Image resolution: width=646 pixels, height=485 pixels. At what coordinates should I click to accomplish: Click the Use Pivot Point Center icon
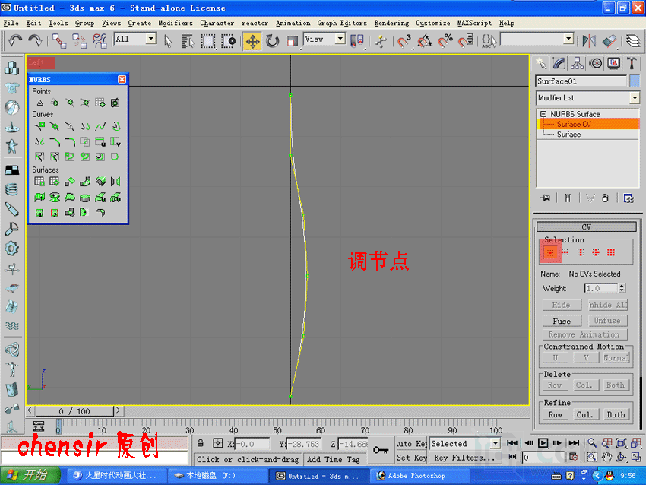click(x=357, y=41)
